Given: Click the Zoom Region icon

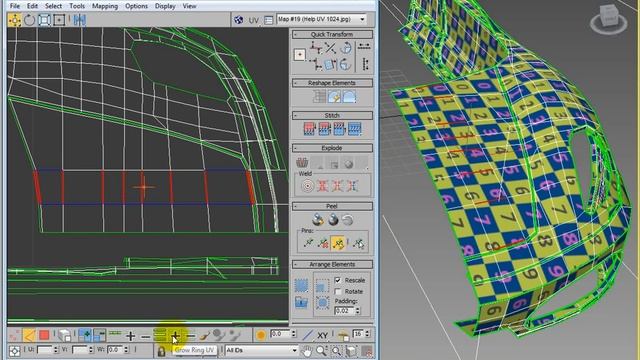Looking at the screenshot, I should tap(336, 351).
